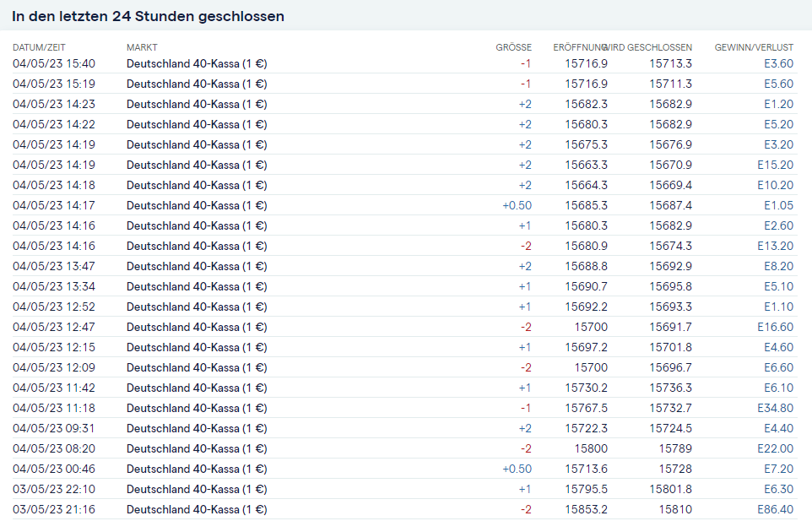The image size is (812, 521).
Task: Open Deutschland 40-Kassa entry from 03/05/23 21:16
Action: click(x=197, y=509)
